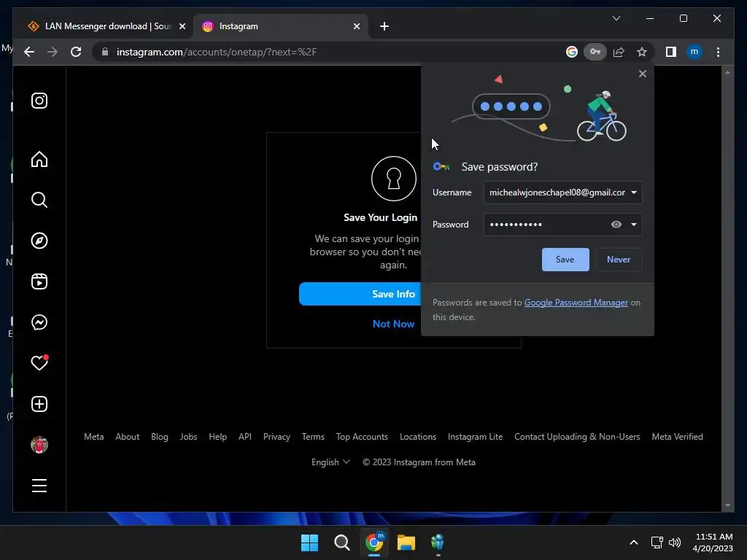747x560 pixels.
Task: Open profile avatar in the sidebar
Action: click(39, 445)
